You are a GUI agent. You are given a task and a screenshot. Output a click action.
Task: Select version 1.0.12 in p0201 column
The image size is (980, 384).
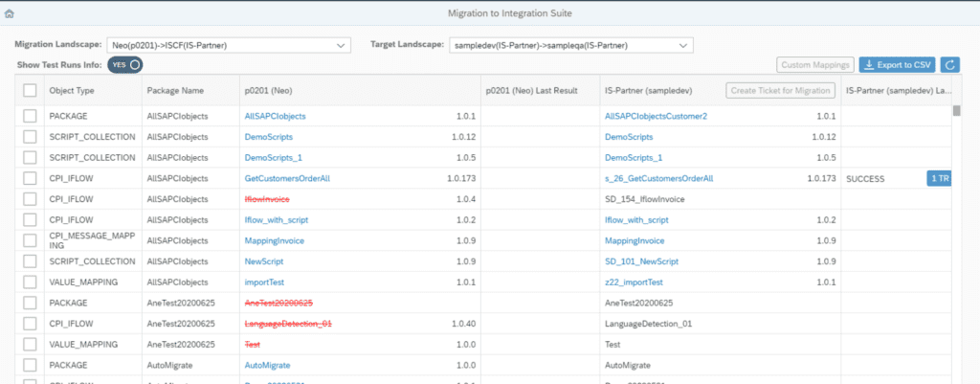[x=464, y=137]
